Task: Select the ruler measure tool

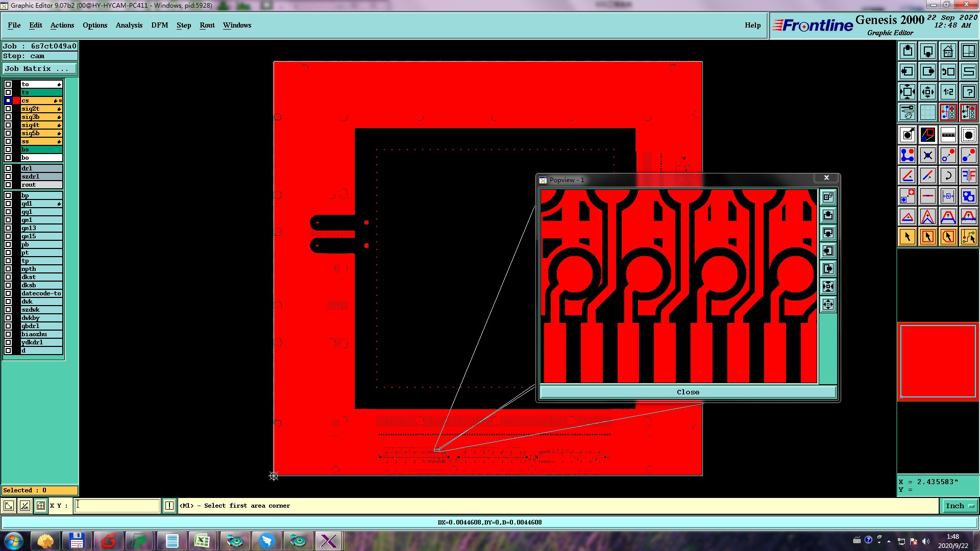Action: pos(948,135)
